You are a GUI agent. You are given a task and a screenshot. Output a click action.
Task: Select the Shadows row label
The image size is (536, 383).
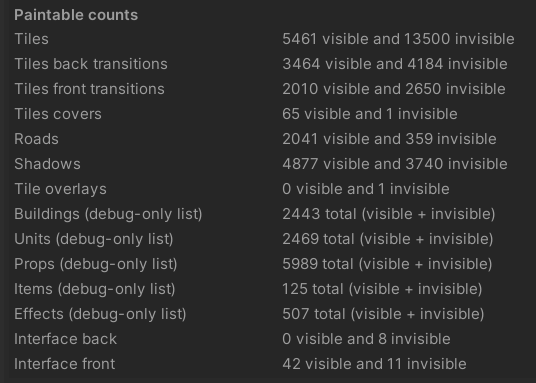click(x=48, y=164)
